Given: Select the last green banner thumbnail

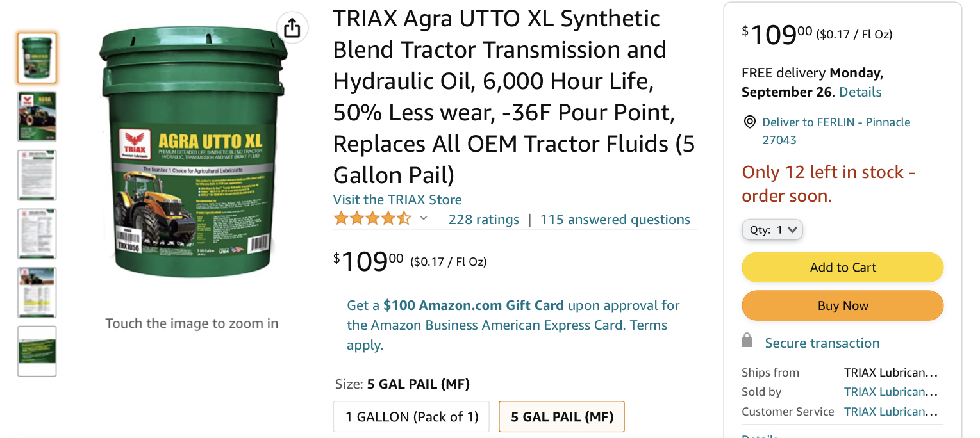Looking at the screenshot, I should (37, 351).
